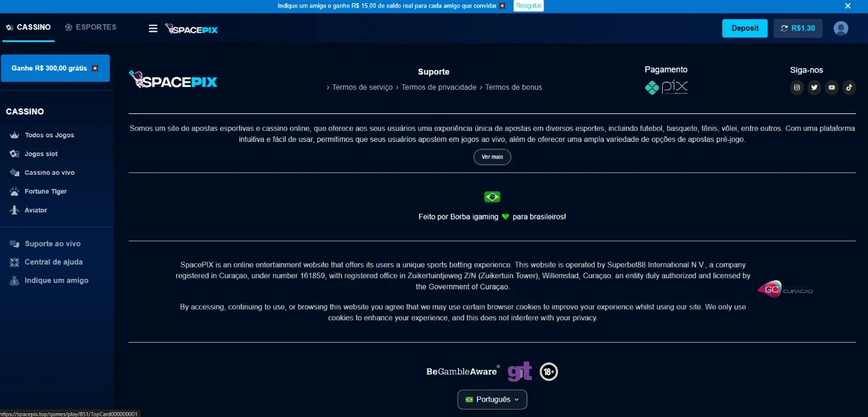Image resolution: width=868 pixels, height=417 pixels.
Task: Click the 18+ age badge
Action: [x=549, y=372]
